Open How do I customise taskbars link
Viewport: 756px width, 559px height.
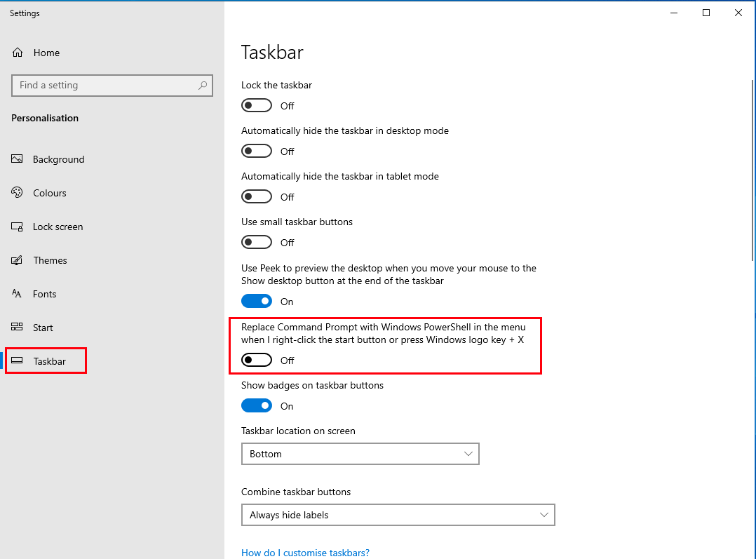(x=305, y=553)
